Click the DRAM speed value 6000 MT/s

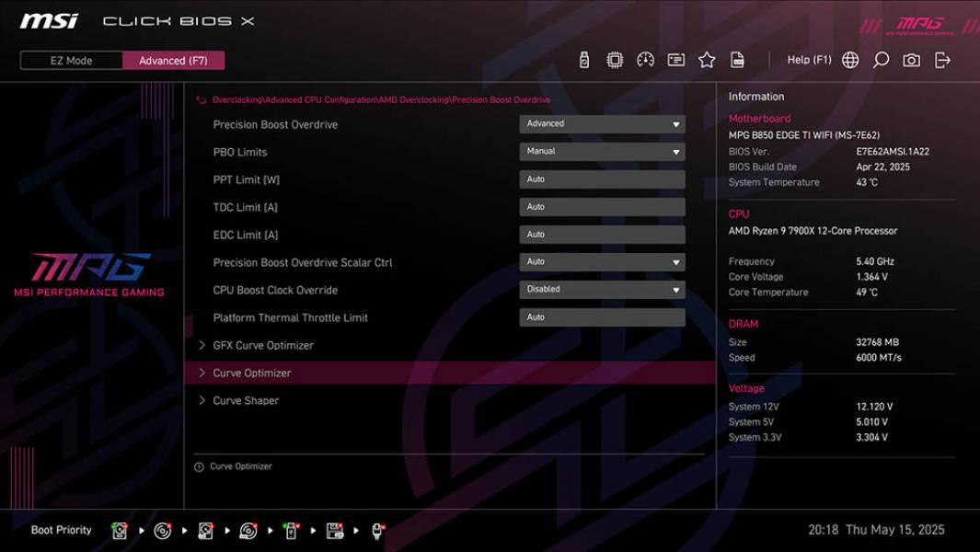coord(879,358)
